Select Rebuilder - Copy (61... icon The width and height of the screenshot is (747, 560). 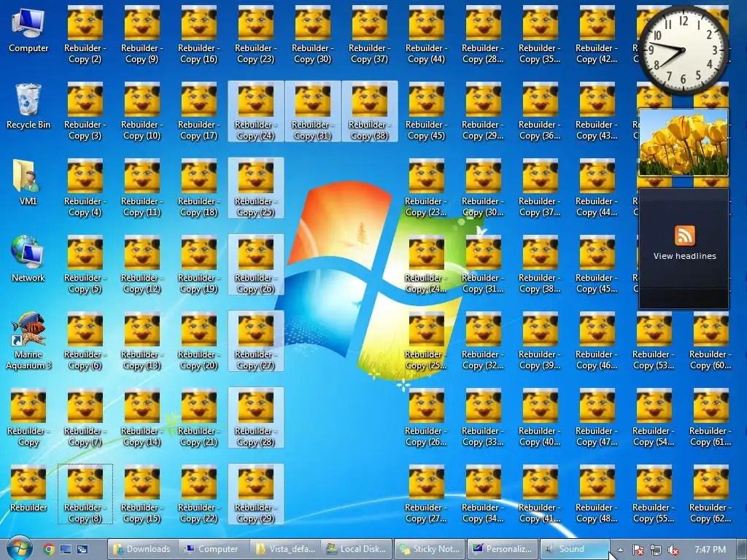point(711,418)
